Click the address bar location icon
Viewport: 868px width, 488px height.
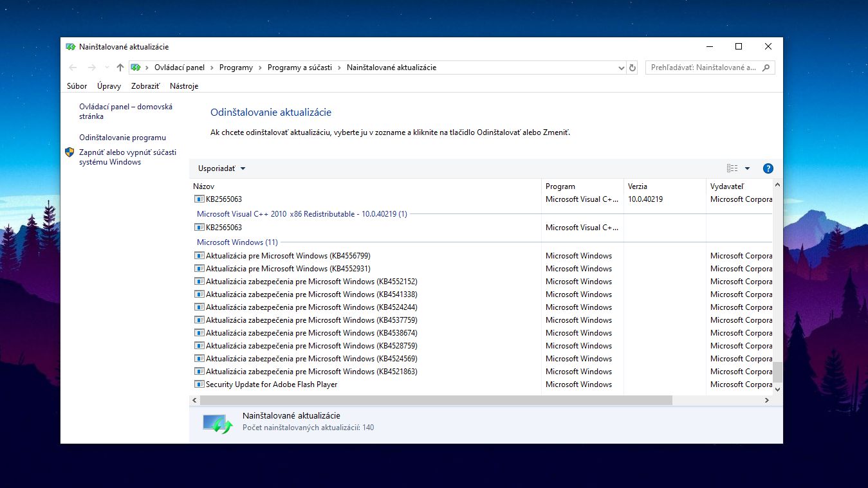click(x=136, y=68)
